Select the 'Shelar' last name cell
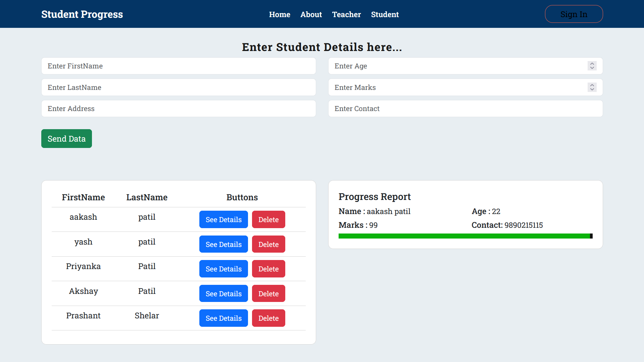 coord(147,316)
